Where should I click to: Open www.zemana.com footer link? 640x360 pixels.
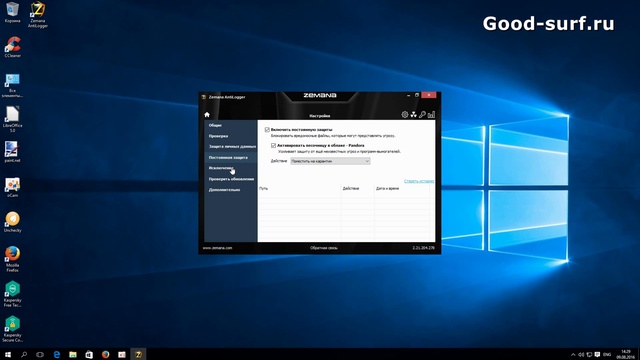(217, 248)
